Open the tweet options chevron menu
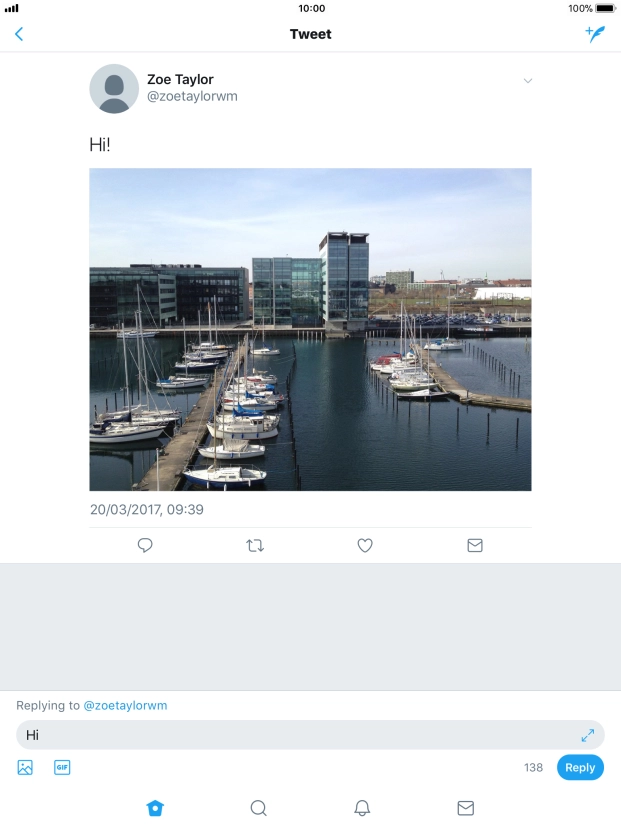 pyautogui.click(x=528, y=81)
